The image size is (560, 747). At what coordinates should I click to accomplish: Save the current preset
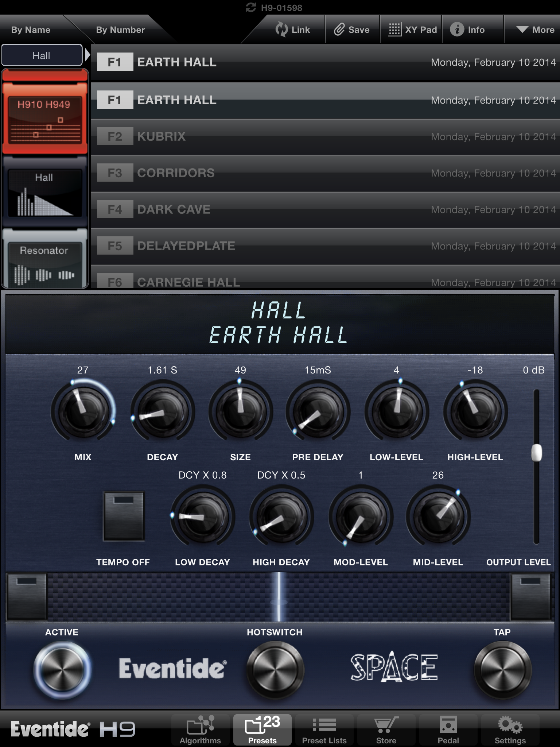coord(352,30)
